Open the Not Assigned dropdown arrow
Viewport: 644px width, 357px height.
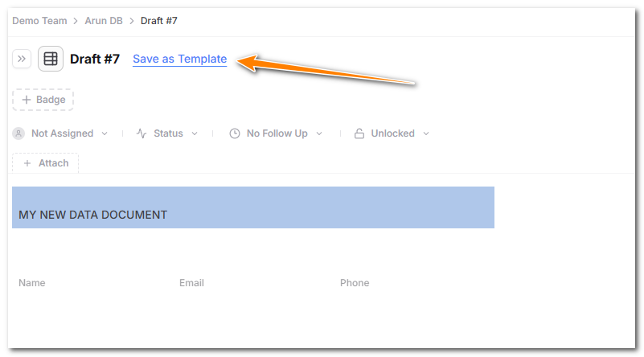pyautogui.click(x=105, y=133)
